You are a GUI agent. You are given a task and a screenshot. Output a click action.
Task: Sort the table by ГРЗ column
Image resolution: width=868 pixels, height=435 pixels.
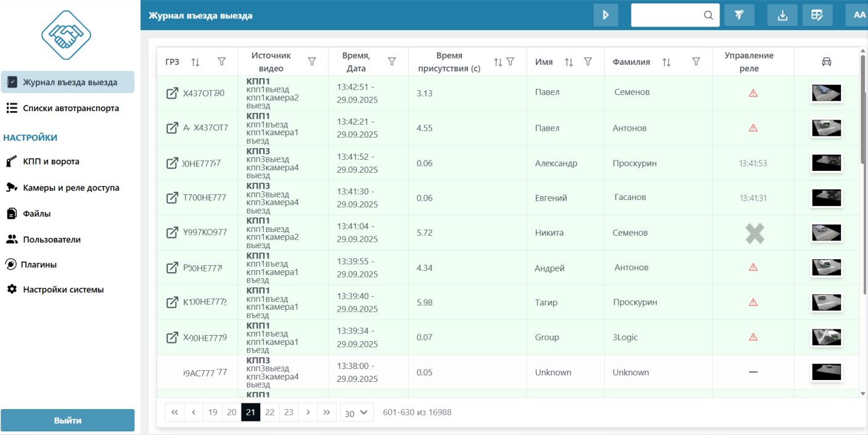pyautogui.click(x=195, y=62)
